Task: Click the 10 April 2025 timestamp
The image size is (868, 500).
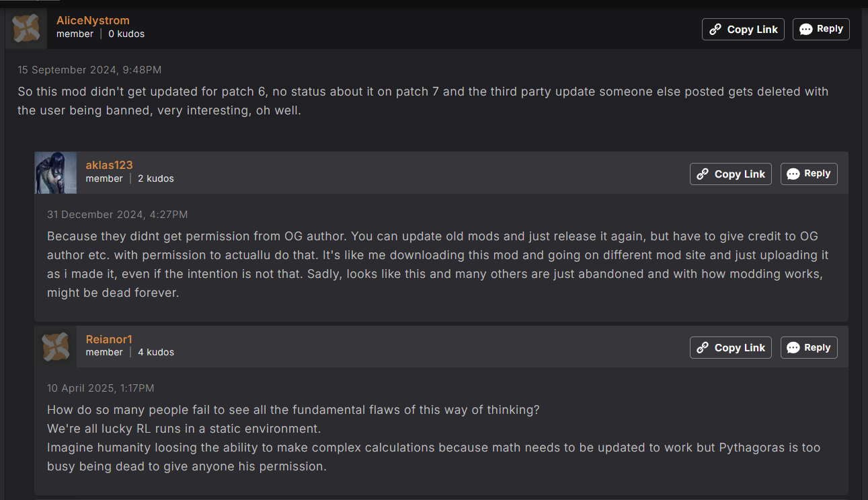Action: 101,388
